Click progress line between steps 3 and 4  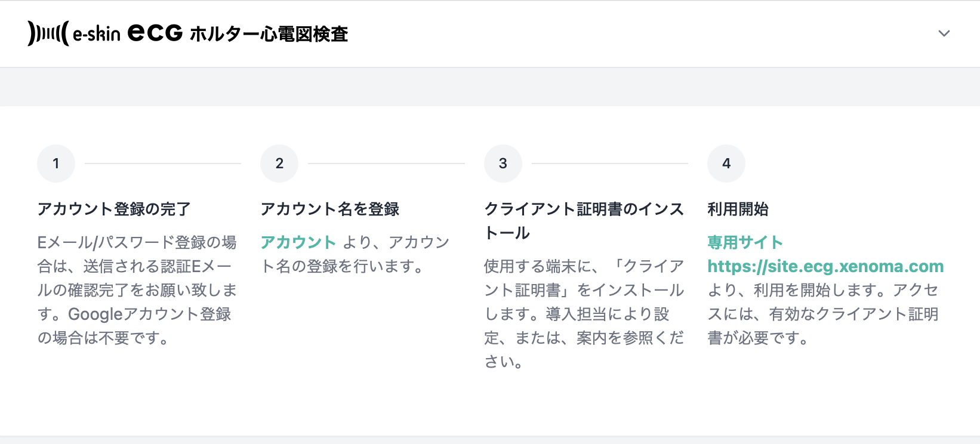point(609,164)
